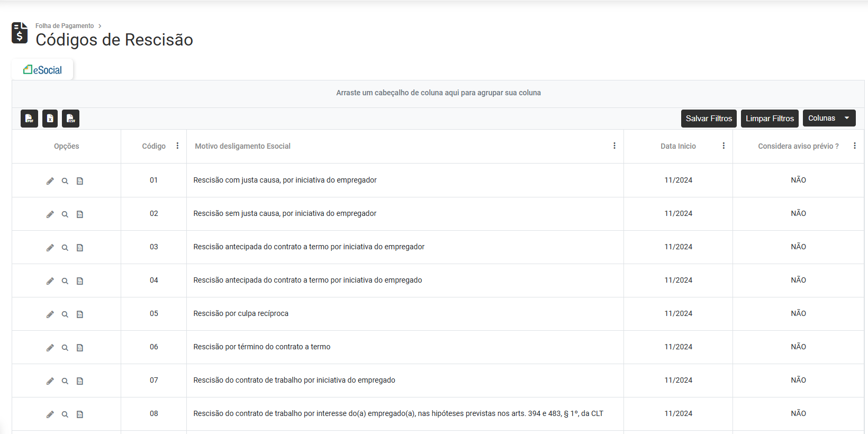
Task: Click pencil icon for code 07
Action: 50,381
